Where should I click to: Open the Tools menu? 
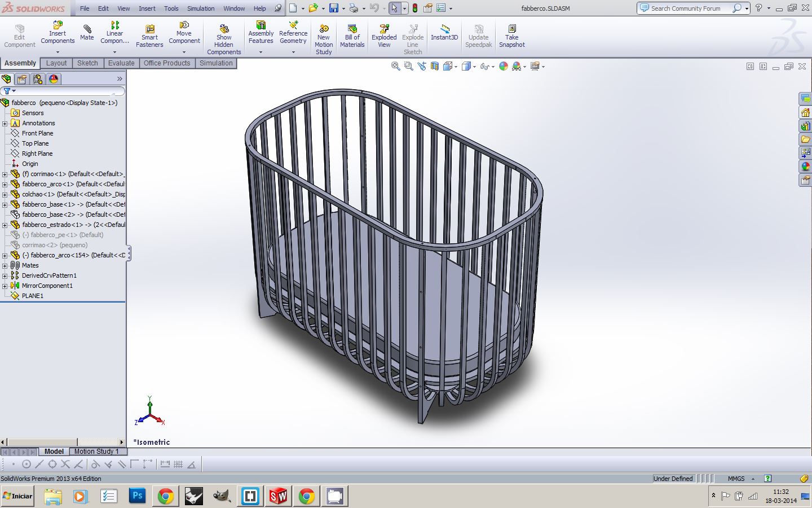point(171,8)
